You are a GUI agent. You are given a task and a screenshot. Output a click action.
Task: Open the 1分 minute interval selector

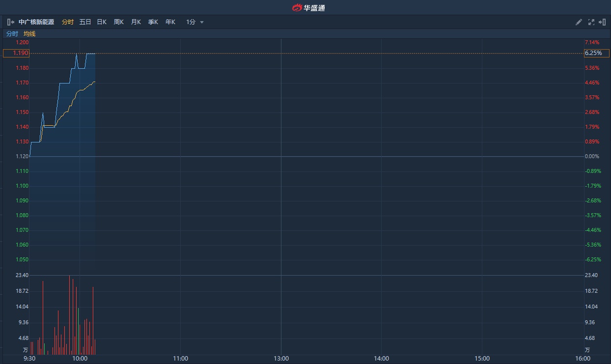[191, 22]
